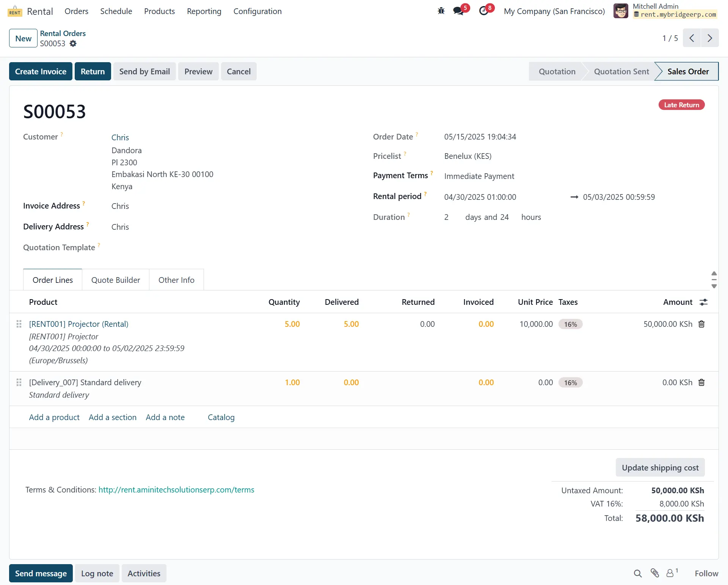
Task: Switch to the Other Info tab
Action: point(176,280)
